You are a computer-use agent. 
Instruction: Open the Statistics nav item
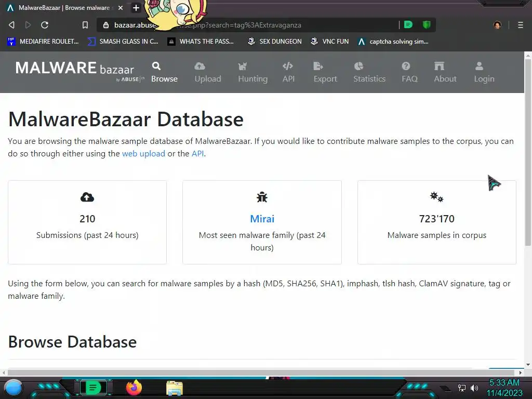point(369,72)
